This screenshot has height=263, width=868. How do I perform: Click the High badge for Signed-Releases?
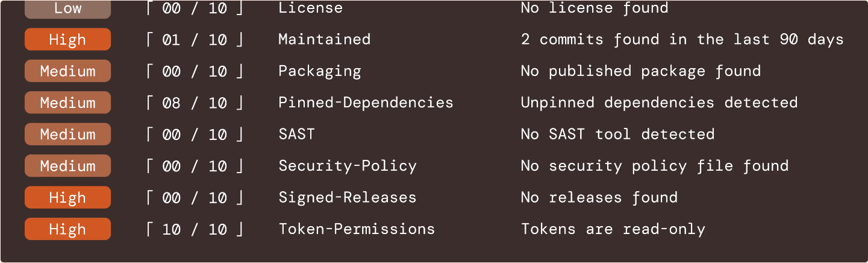point(67,197)
